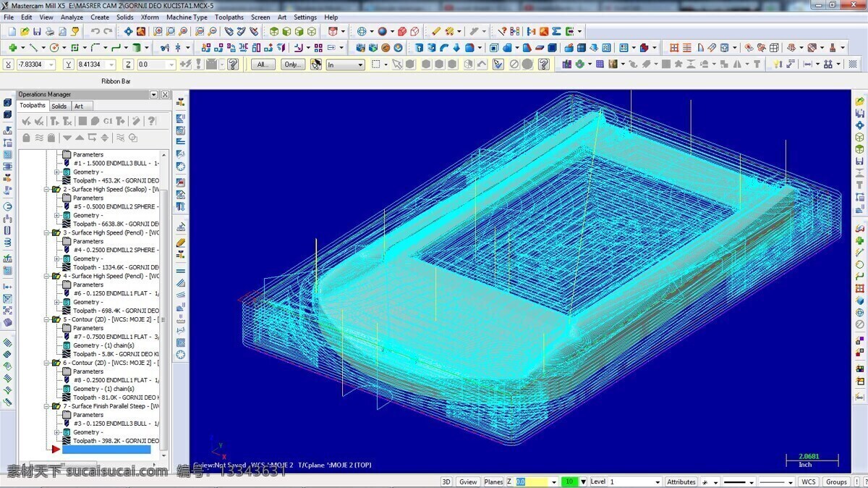Switch to the Solids tab
The height and width of the screenshot is (488, 868).
point(59,106)
